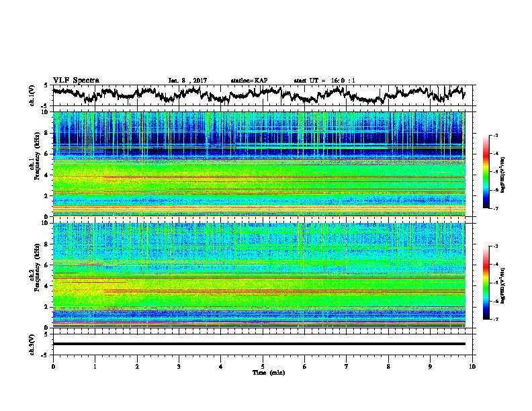Viewport: 532px width, 411px height.
Task: Click the time axis tick label "1"
Action: [x=95, y=367]
